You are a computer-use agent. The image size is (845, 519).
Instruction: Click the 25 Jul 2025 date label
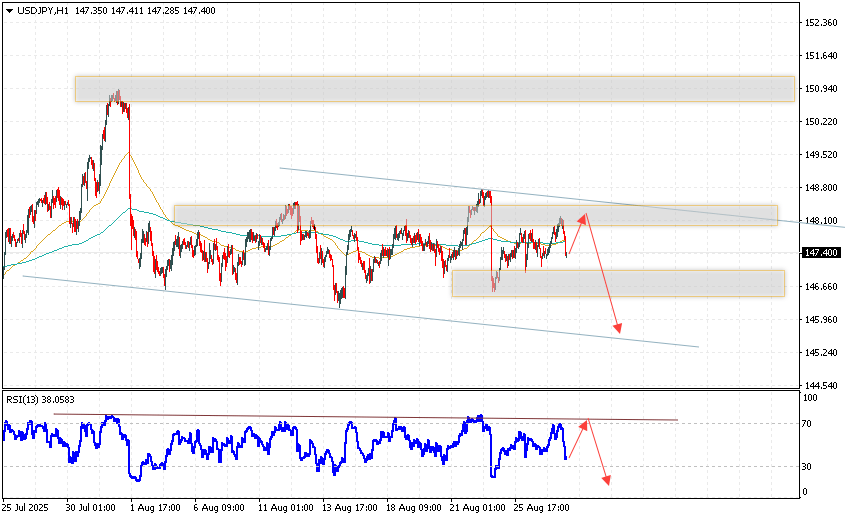click(x=25, y=508)
